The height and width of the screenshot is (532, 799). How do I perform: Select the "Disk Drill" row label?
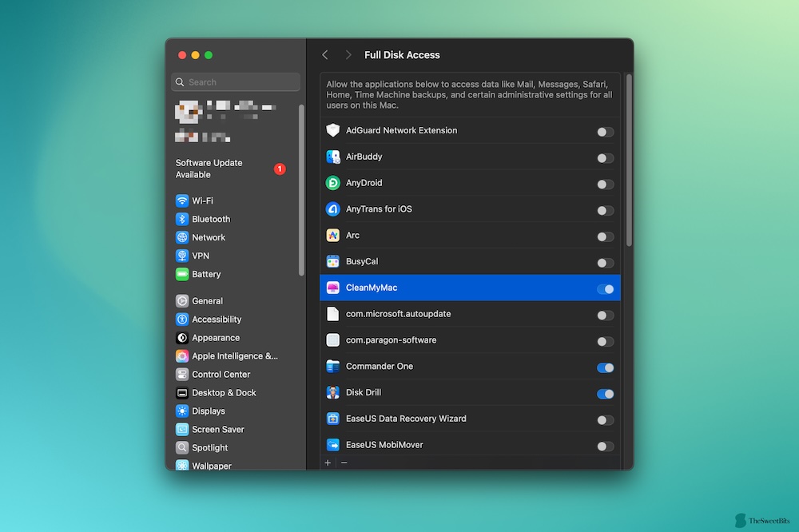[x=364, y=392]
